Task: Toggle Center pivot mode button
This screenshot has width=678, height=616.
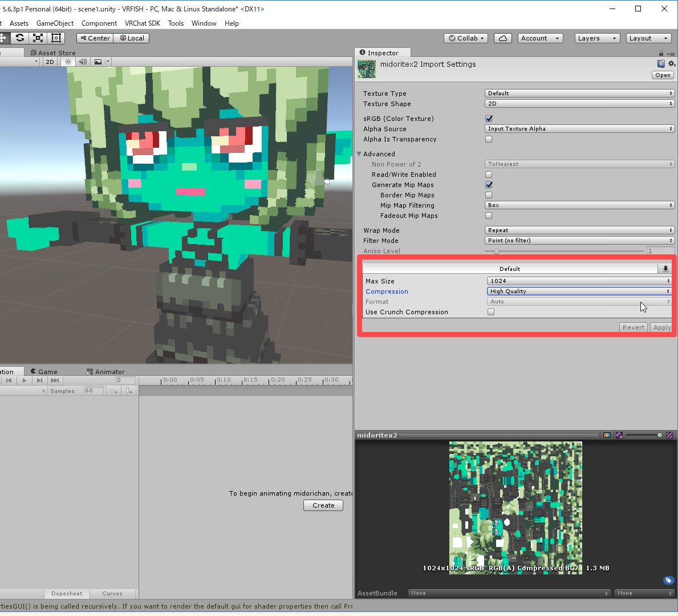Action: tap(95, 38)
